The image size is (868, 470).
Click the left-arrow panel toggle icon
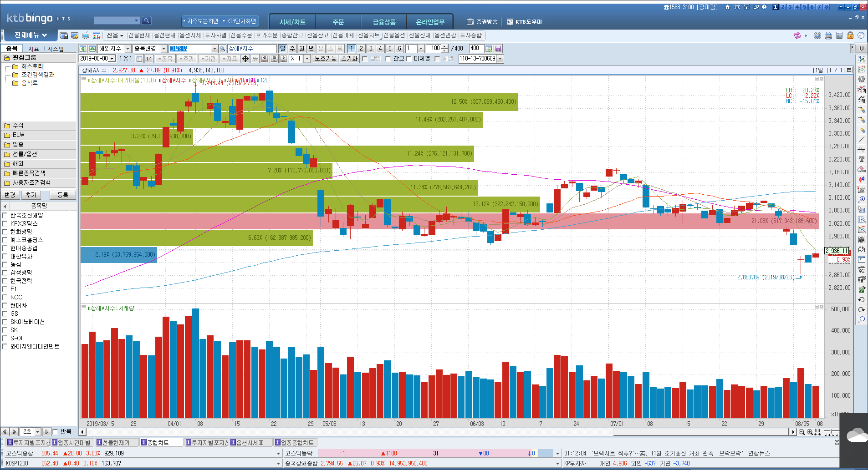83,48
